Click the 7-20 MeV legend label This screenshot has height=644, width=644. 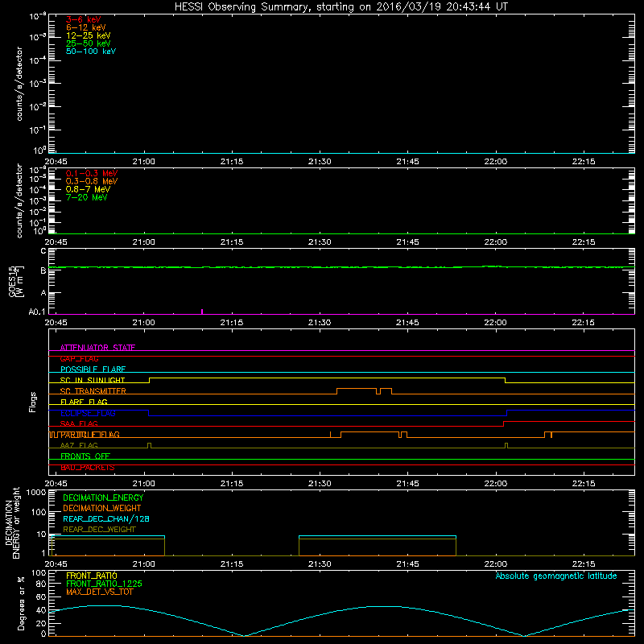coord(86,197)
